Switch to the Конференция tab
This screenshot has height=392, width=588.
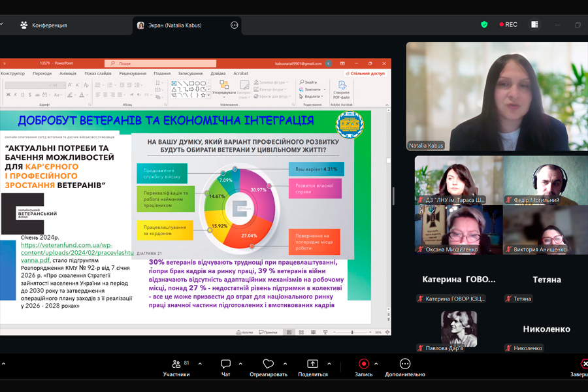[x=44, y=25]
